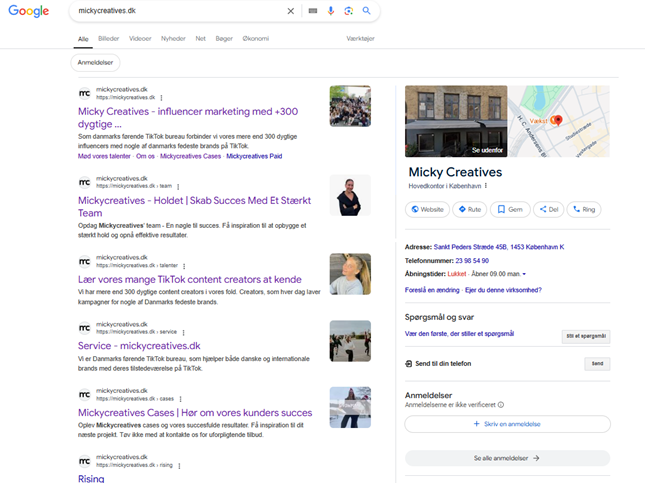Click the cases result thumbnail
This screenshot has height=483, width=645.
pos(350,407)
